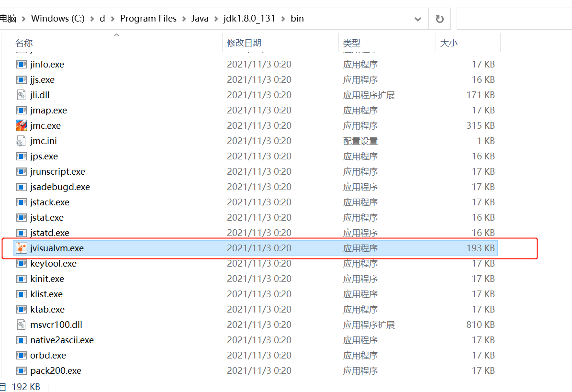This screenshot has width=572, height=392.
Task: Click the jstat.exe file icon
Action: 22,218
